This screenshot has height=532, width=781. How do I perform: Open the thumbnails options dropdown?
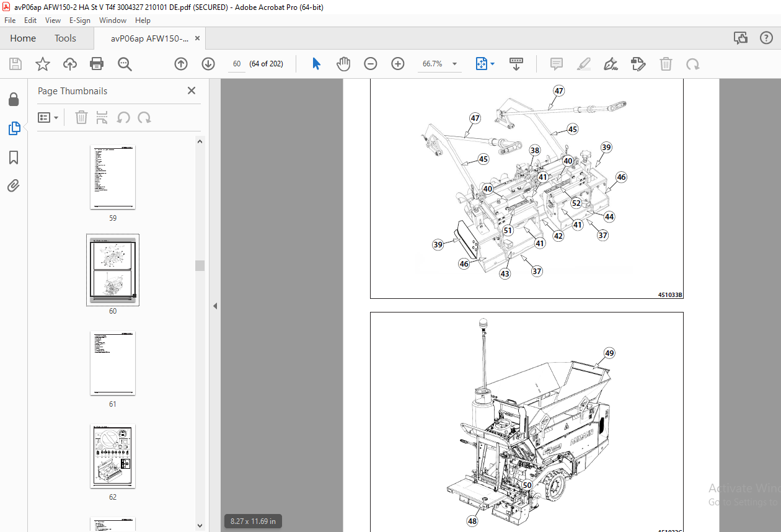[48, 117]
